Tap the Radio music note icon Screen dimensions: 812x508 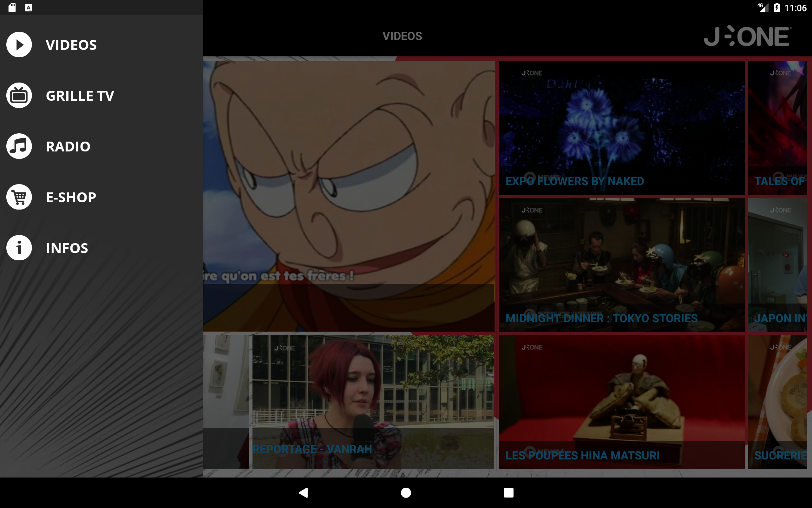click(x=19, y=146)
